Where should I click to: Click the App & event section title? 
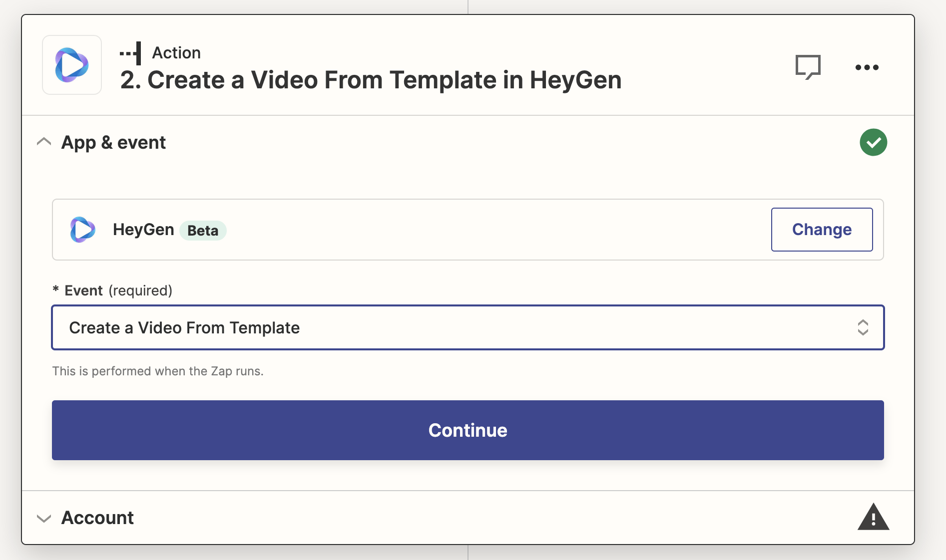(x=113, y=143)
